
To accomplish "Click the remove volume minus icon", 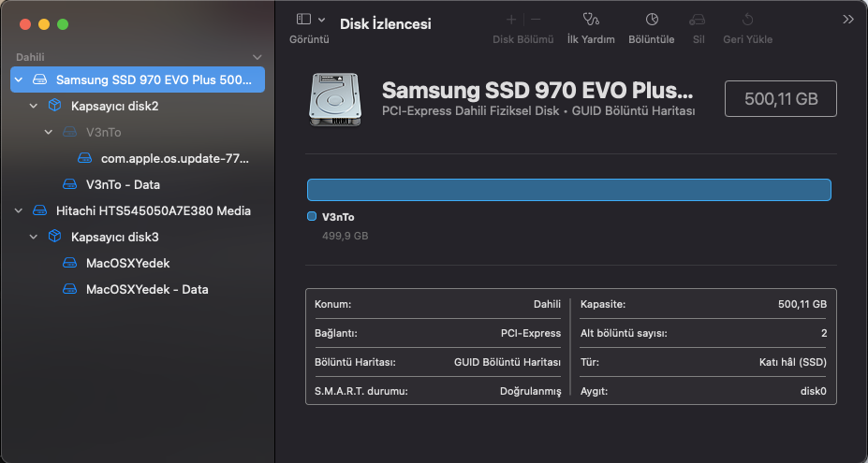I will [x=536, y=19].
